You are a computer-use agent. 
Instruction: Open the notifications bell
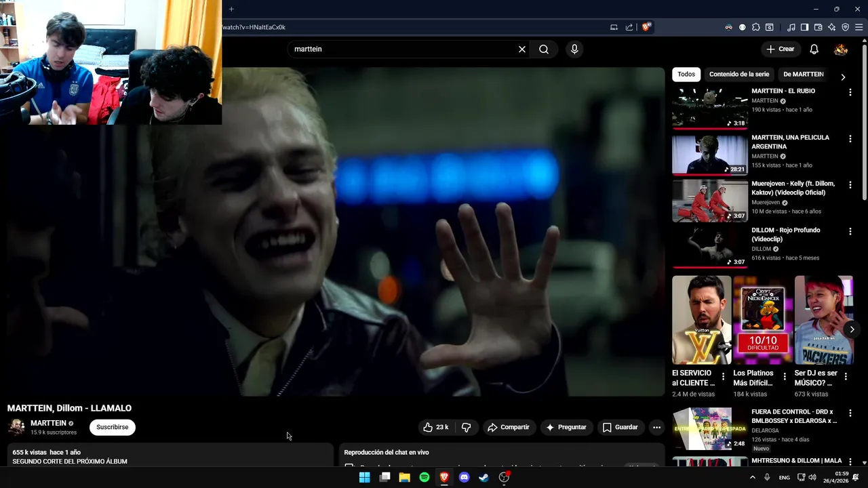(814, 49)
